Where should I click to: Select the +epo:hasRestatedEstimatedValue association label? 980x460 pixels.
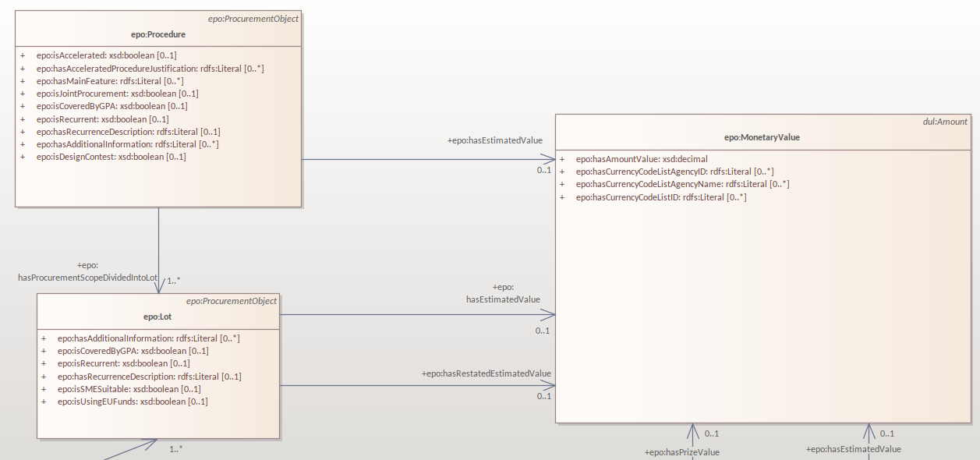(486, 373)
